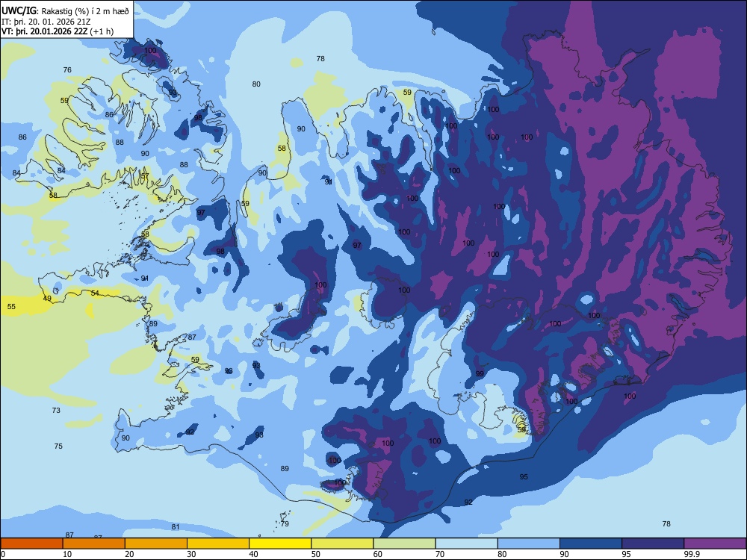Pick the pale blue 70–80 legend swatch

click(466, 544)
